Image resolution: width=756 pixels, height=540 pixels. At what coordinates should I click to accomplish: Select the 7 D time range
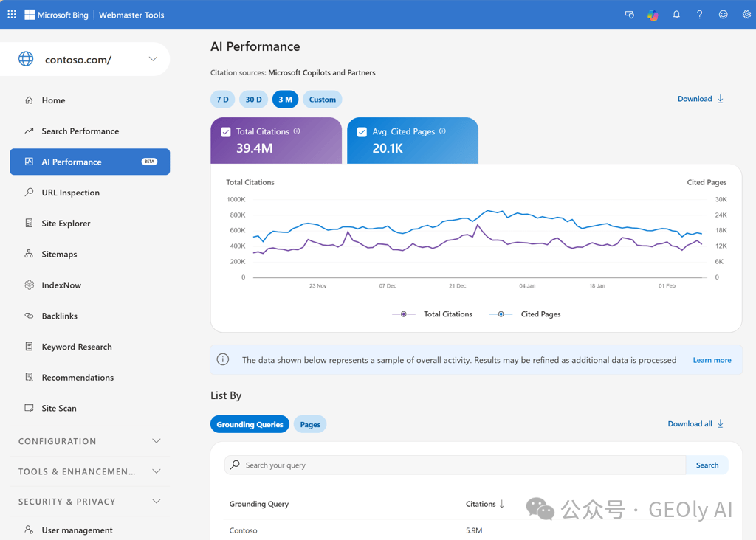pos(222,100)
